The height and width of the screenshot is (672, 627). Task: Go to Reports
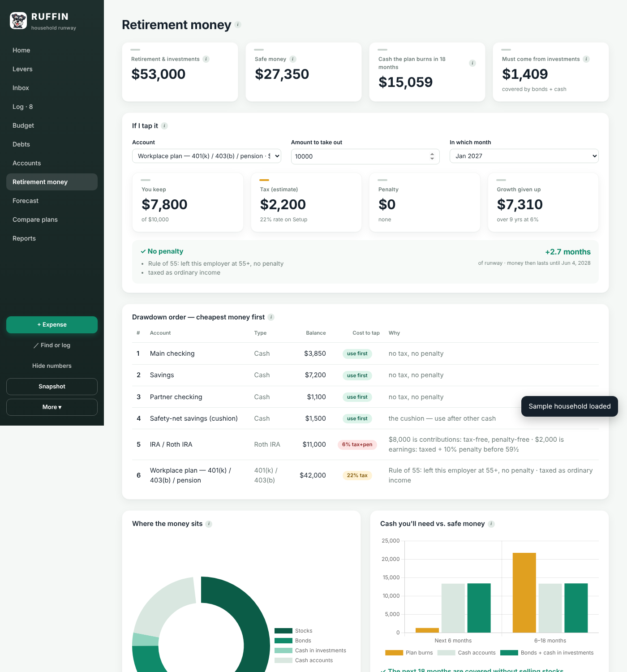click(x=52, y=238)
